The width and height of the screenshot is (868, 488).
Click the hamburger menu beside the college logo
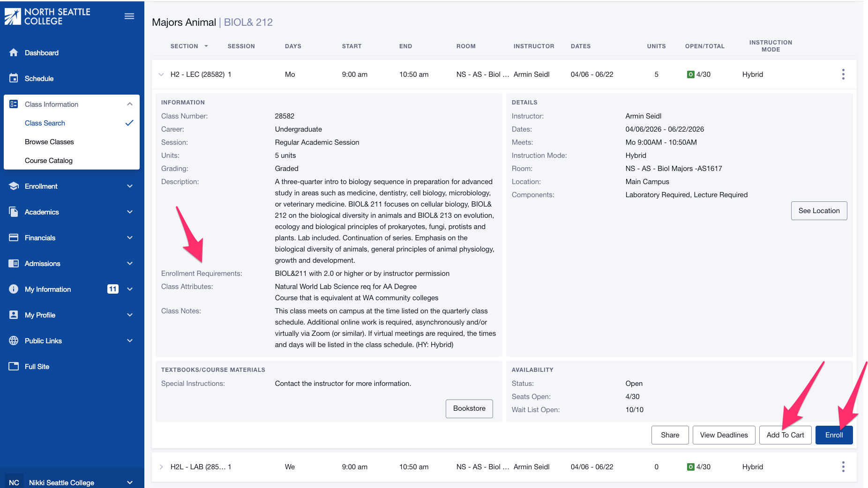[x=129, y=15]
